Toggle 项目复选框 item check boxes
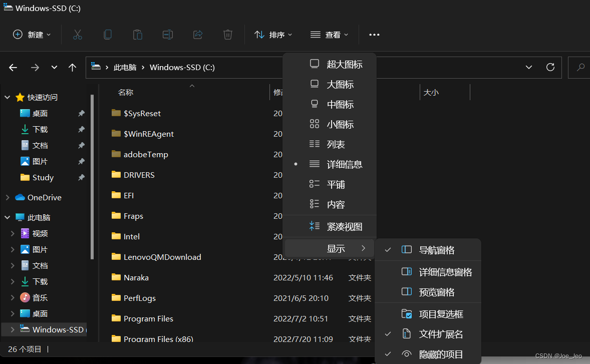Image resolution: width=590 pixels, height=364 pixels. click(x=428, y=314)
